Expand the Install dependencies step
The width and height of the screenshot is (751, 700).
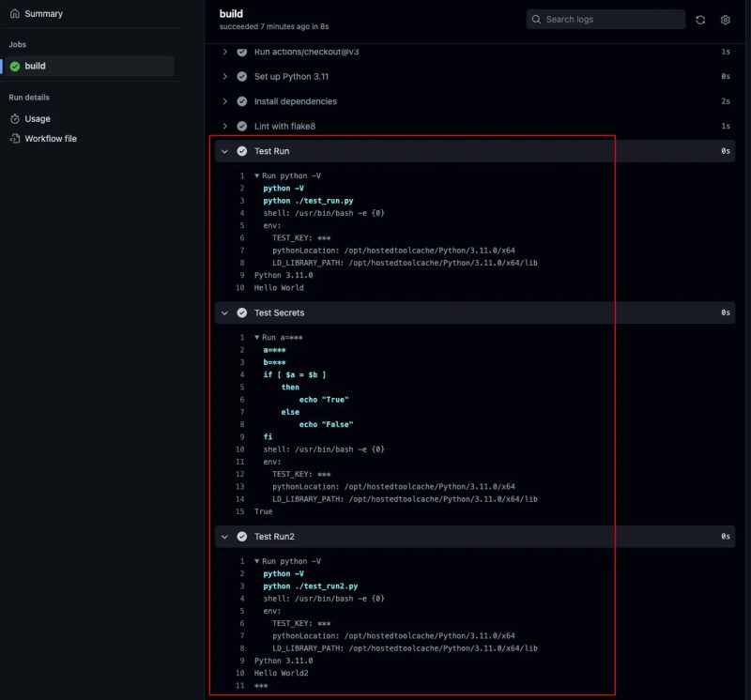tap(225, 101)
